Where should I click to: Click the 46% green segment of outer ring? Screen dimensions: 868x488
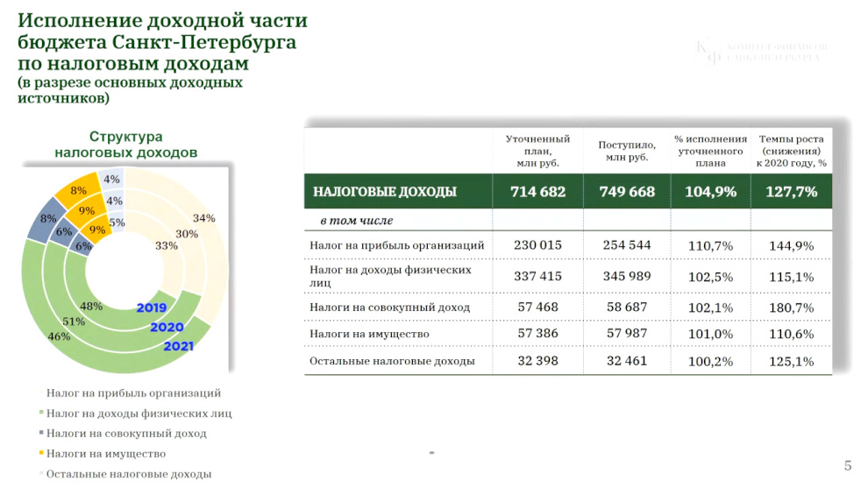click(58, 336)
